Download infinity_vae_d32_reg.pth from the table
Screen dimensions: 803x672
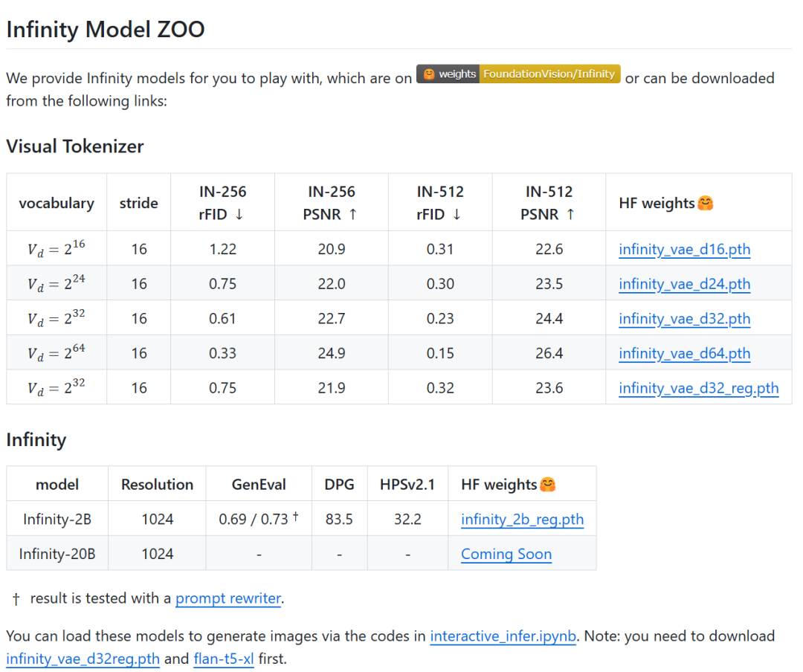point(698,388)
